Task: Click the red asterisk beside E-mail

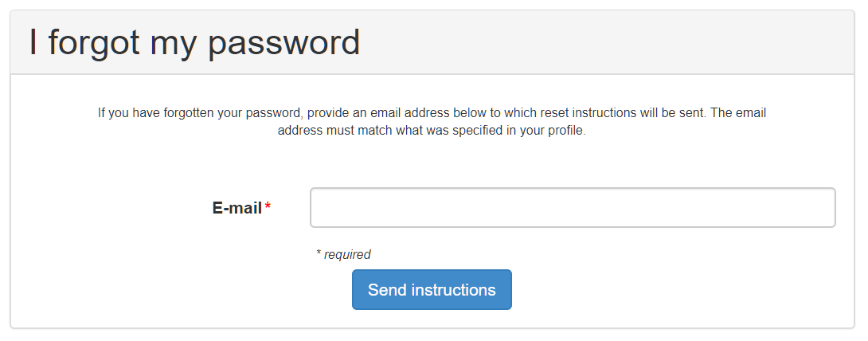Action: 268,207
